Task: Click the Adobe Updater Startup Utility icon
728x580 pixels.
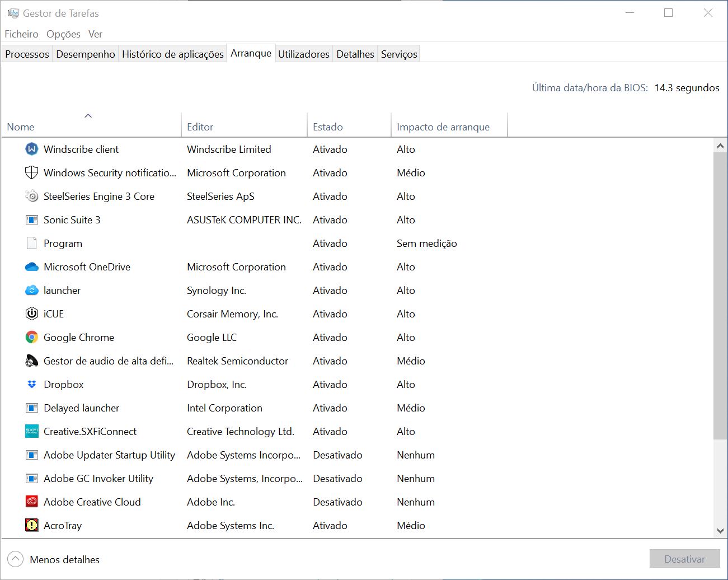Action: tap(32, 455)
